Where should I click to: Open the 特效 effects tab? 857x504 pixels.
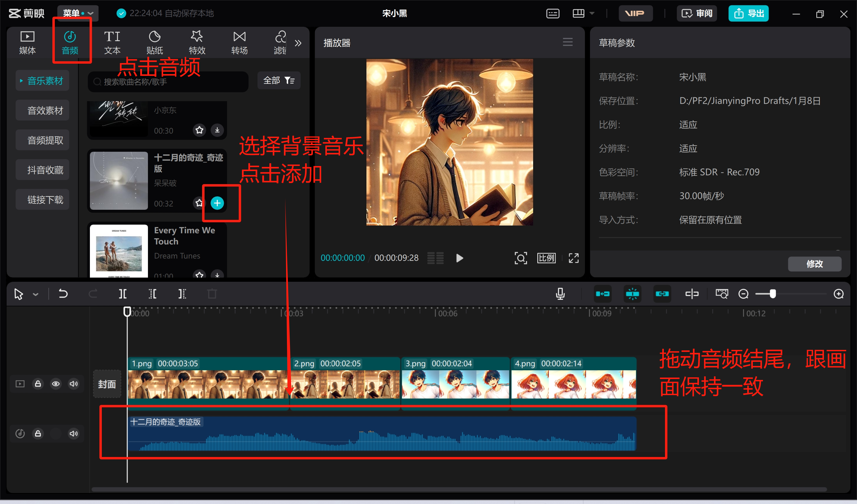point(197,43)
